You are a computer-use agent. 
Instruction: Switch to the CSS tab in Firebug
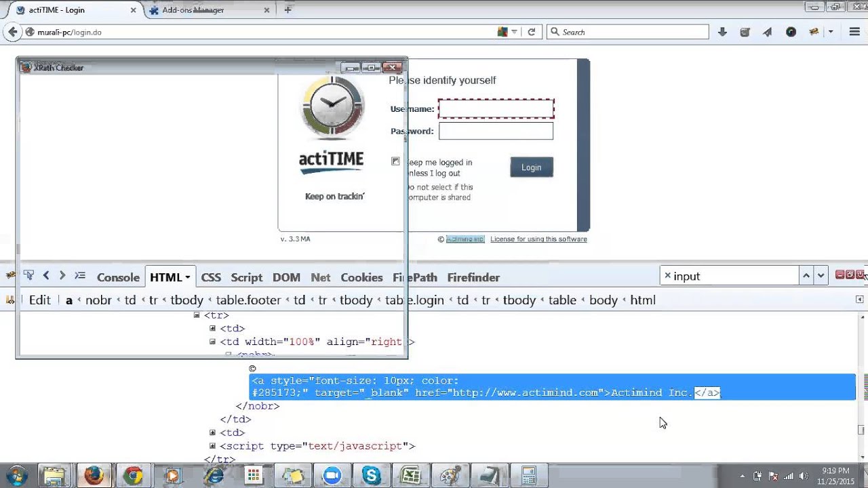tap(211, 277)
